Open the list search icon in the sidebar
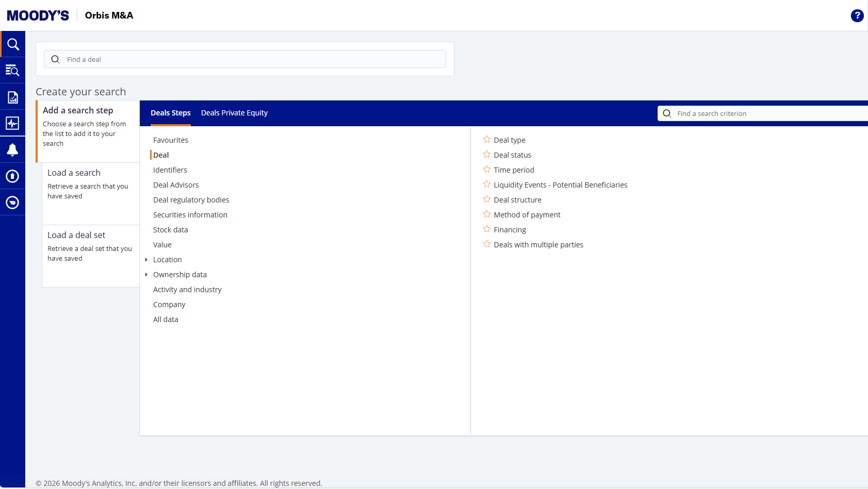 [x=13, y=71]
